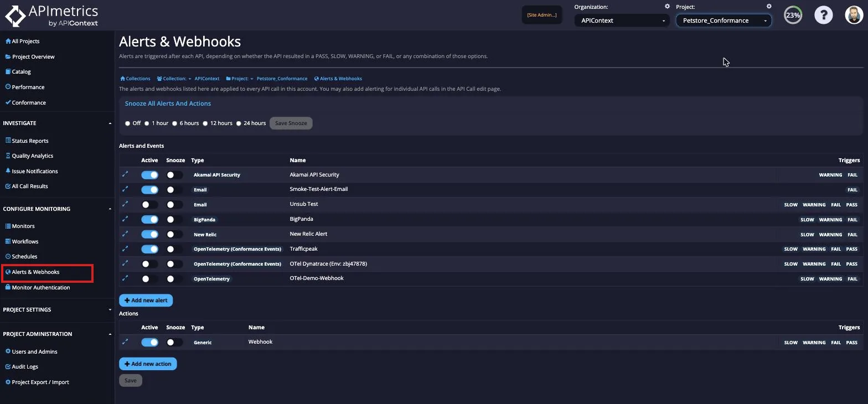Select the 12 hours snooze option
The image size is (868, 404).
(205, 123)
